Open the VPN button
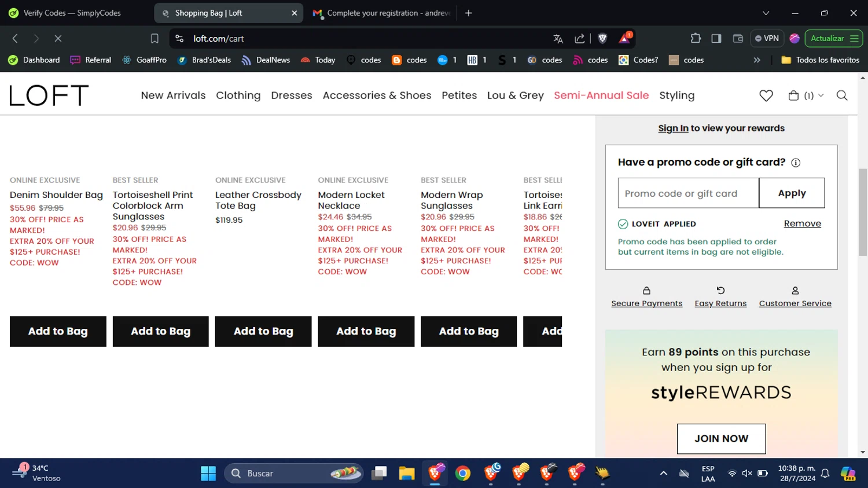868x488 pixels. 767,38
